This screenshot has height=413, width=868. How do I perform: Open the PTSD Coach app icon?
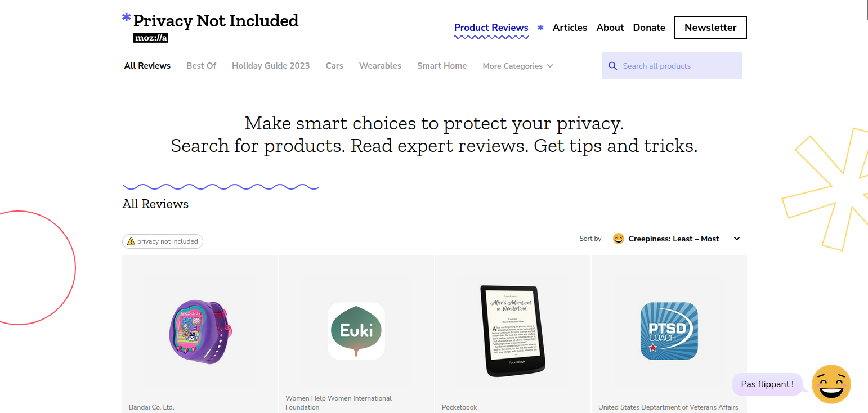click(x=669, y=331)
